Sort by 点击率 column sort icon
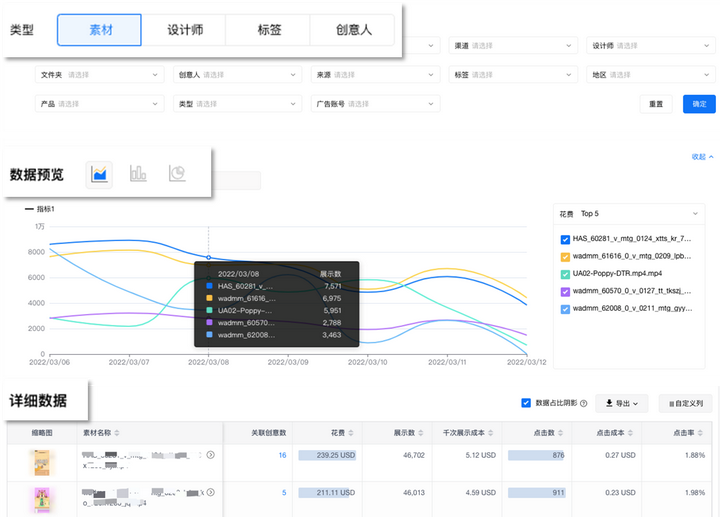Viewport: 720px width, 517px height. point(700,433)
